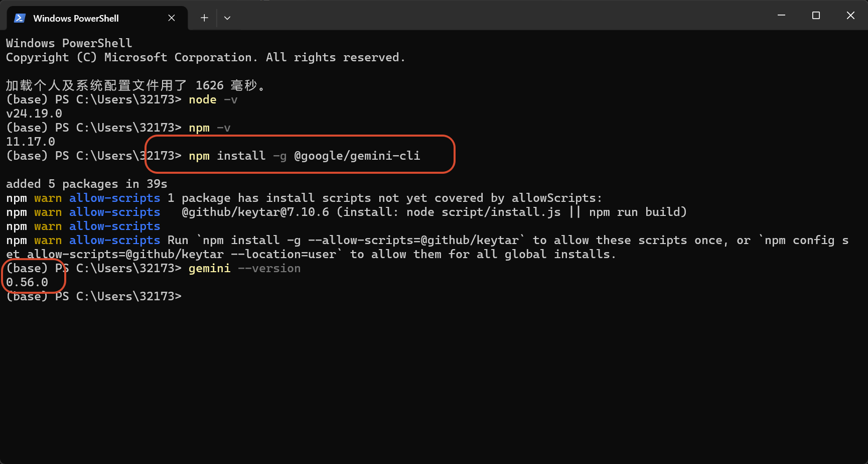868x464 pixels.
Task: Click the v24.19.0 version output
Action: pos(34,114)
